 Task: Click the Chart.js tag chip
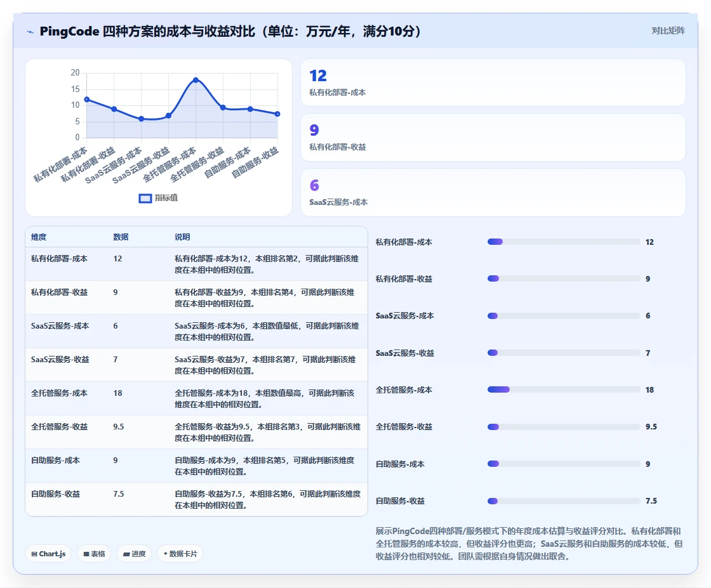tap(48, 554)
